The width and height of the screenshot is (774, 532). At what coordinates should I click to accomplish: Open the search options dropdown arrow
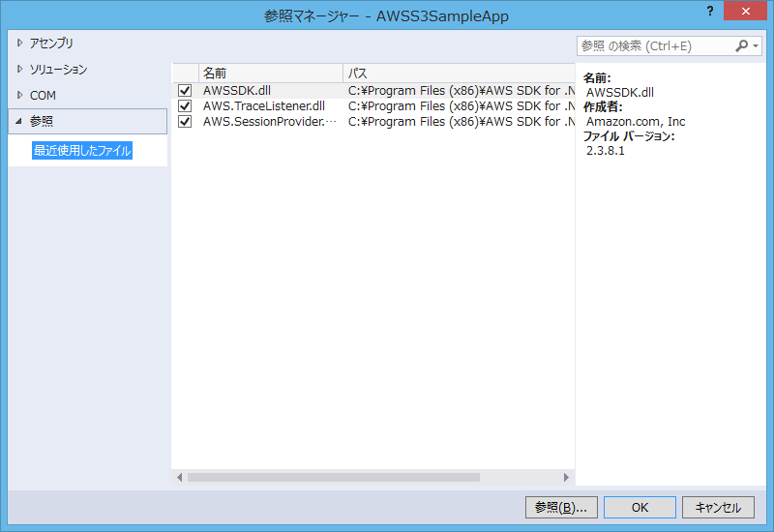click(756, 45)
